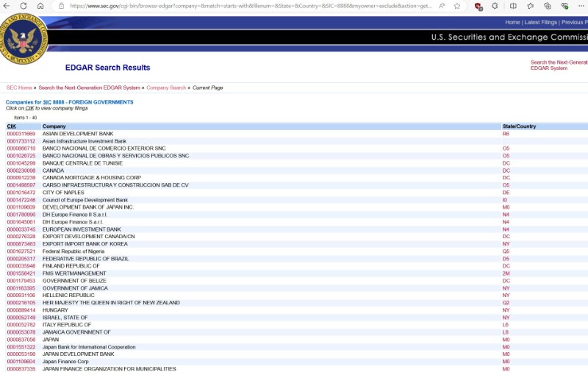This screenshot has height=372, width=588.
Task: Open CIK for Canada Mortgage & Housing Corp
Action: pos(21,177)
